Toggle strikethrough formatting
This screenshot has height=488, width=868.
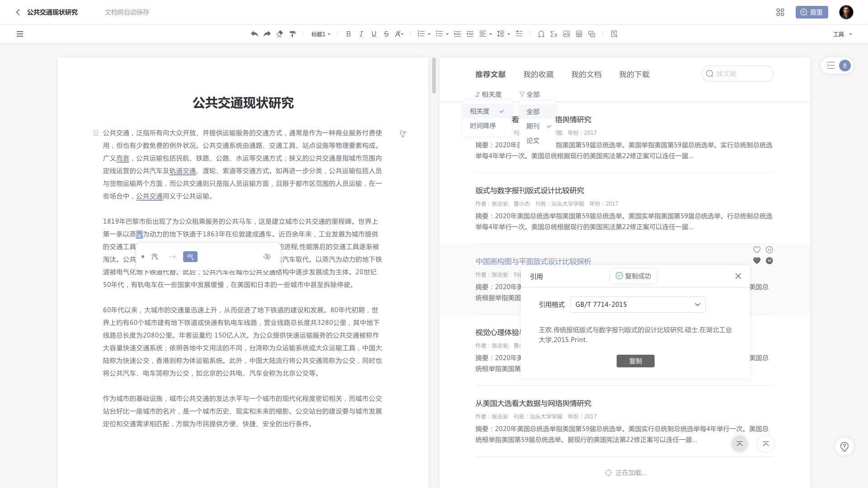tap(387, 34)
